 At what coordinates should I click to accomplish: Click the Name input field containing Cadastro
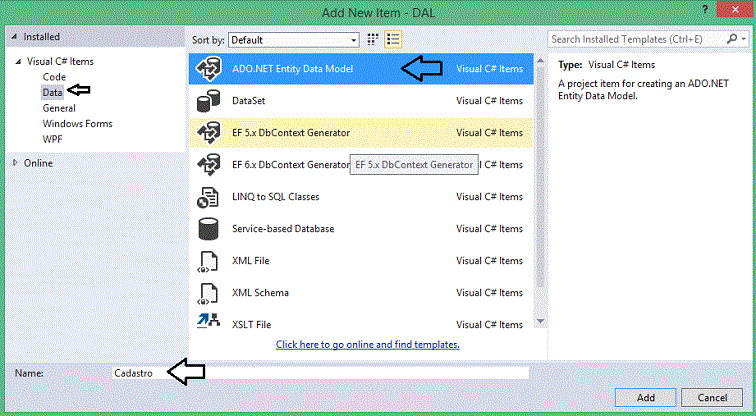pos(321,373)
